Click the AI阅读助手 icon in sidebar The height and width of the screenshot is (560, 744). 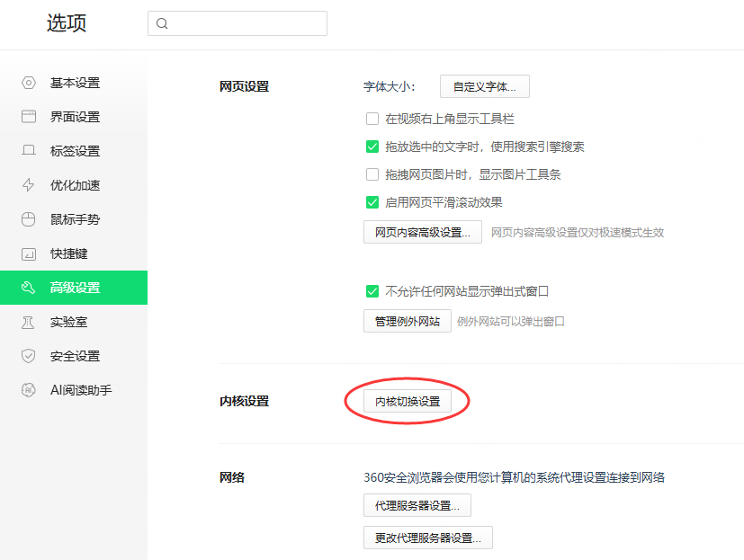29,390
